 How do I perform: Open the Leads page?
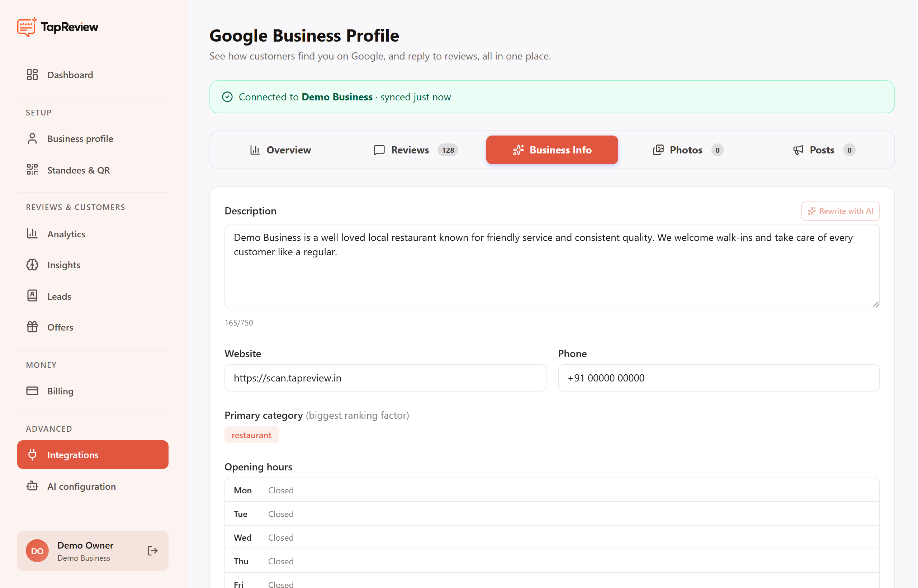[x=93, y=296]
